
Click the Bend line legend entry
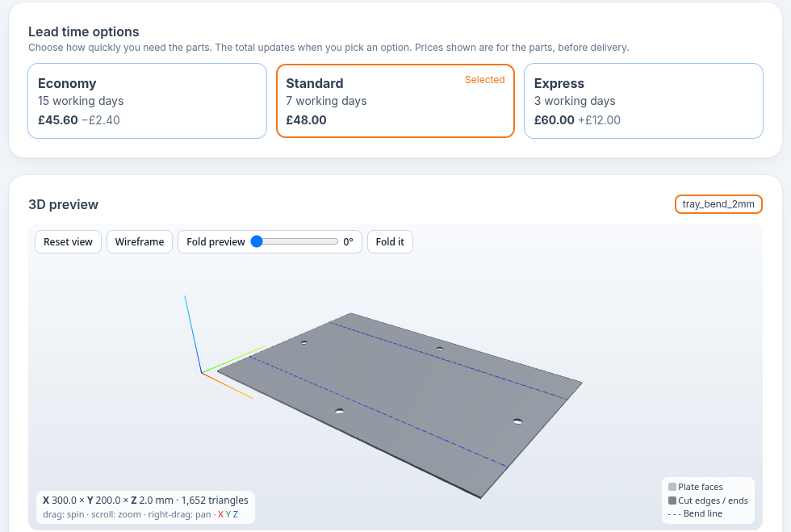[x=695, y=513]
